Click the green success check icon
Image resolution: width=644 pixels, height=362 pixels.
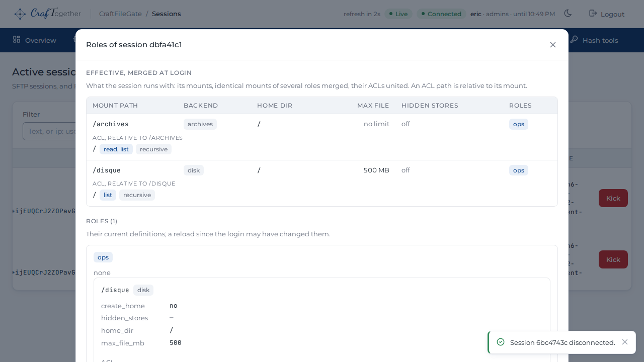click(501, 342)
